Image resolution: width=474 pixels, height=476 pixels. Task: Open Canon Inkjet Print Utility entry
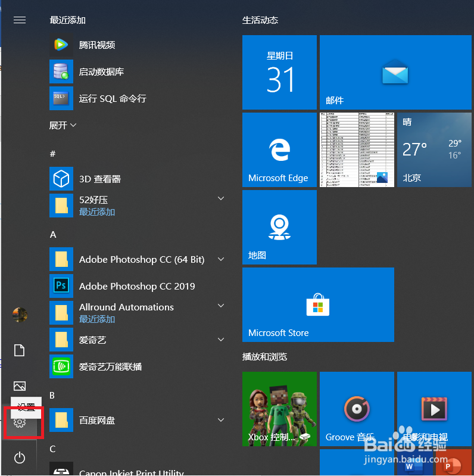click(x=139, y=469)
